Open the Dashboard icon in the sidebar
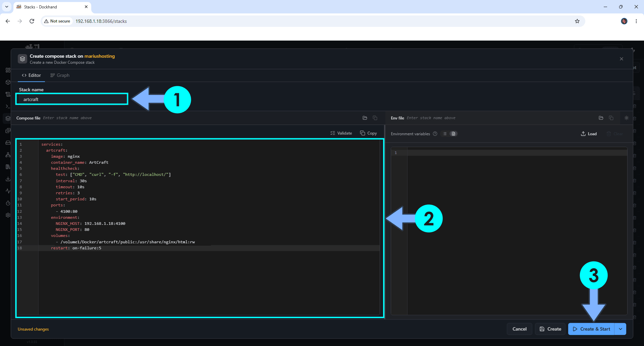The width and height of the screenshot is (644, 346). pos(8,70)
